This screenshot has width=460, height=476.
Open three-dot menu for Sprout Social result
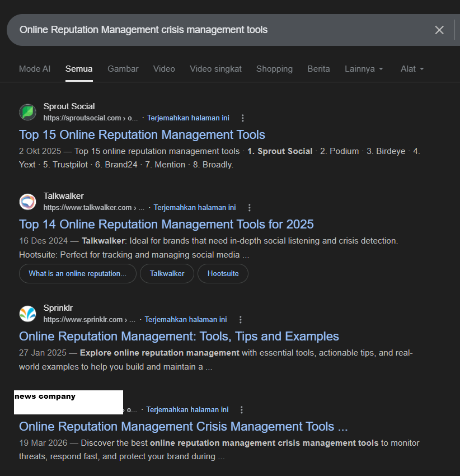[x=242, y=118]
